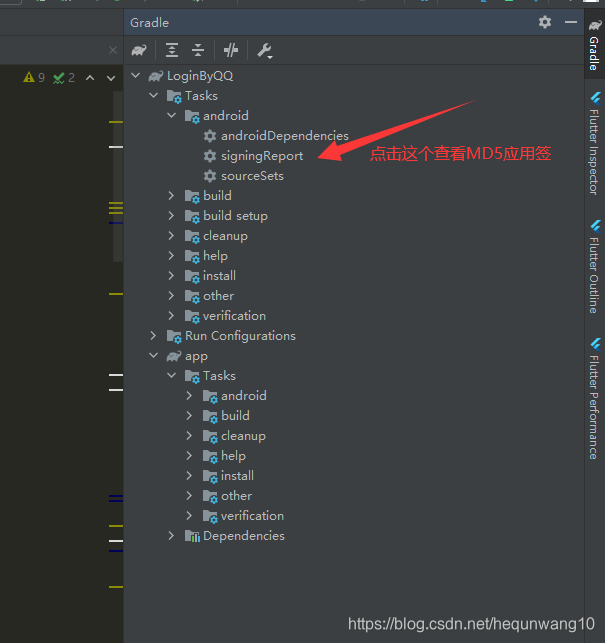Image resolution: width=605 pixels, height=643 pixels.
Task: Expand the other folder under LoginByQQ Tasks
Action: tap(171, 296)
